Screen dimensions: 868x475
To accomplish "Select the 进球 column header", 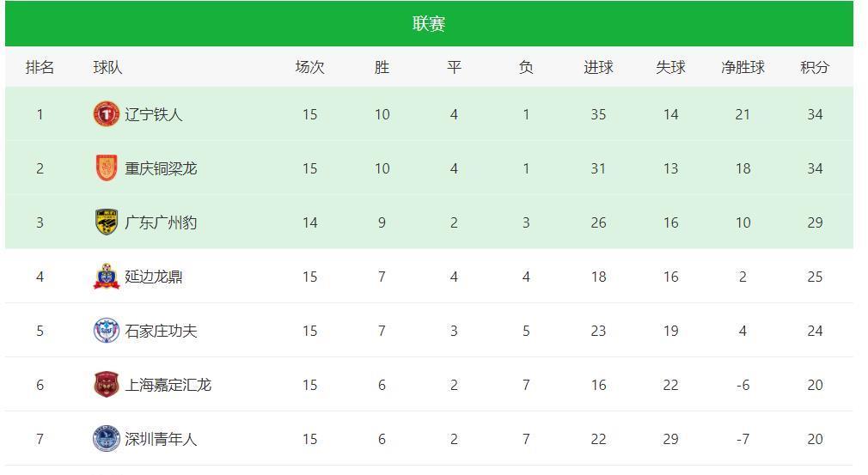I will pyautogui.click(x=598, y=68).
